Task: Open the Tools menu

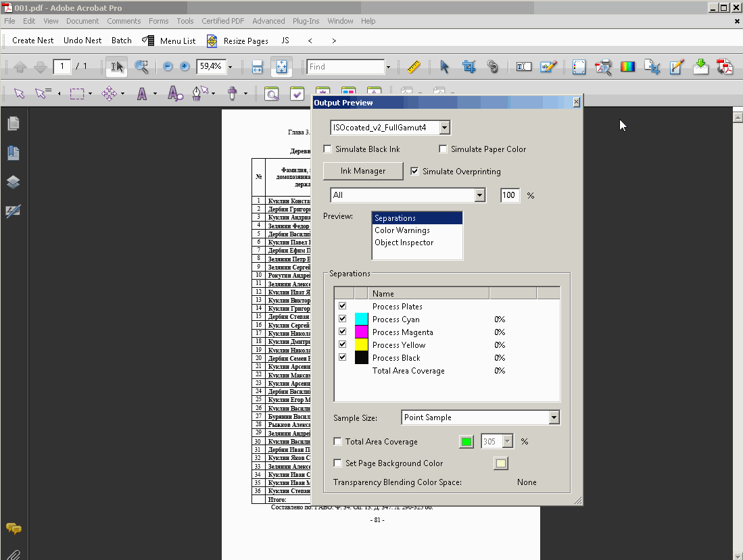Action: click(185, 21)
